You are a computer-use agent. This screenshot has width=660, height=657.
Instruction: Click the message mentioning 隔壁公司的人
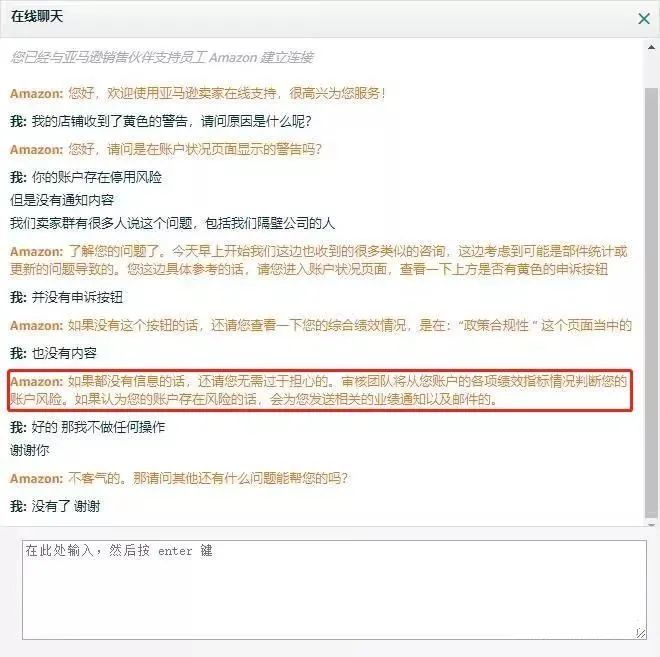click(x=173, y=223)
